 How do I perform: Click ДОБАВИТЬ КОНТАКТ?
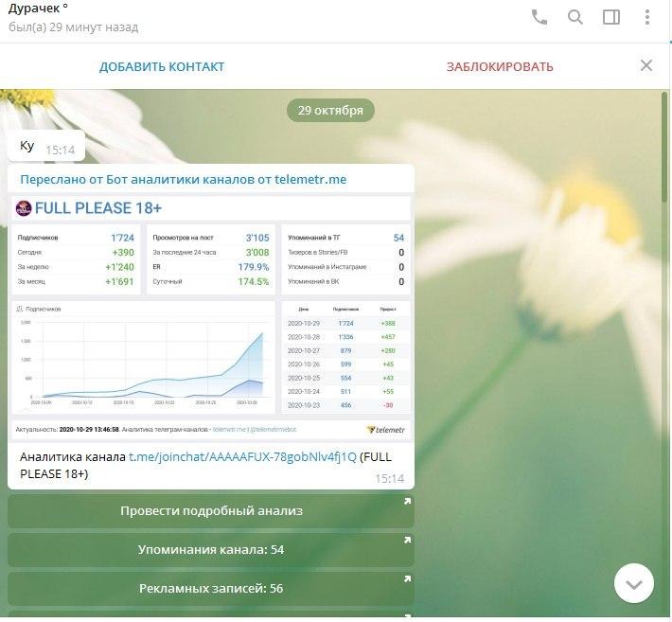(x=162, y=67)
